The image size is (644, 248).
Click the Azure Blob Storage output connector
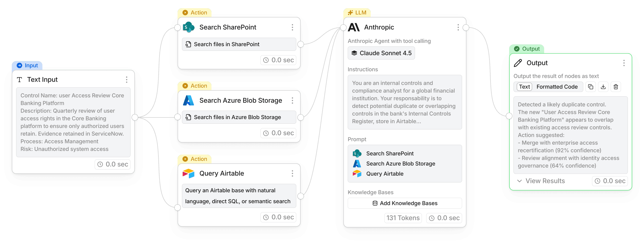pyautogui.click(x=301, y=117)
